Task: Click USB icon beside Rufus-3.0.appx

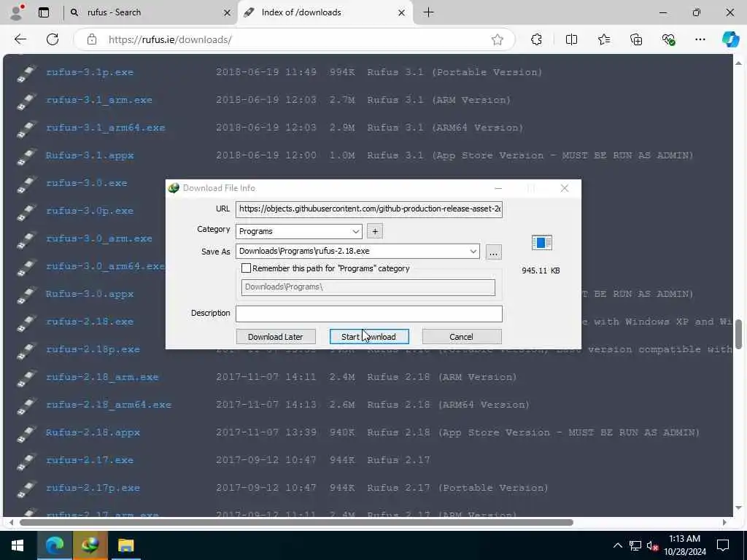Action: (26, 295)
